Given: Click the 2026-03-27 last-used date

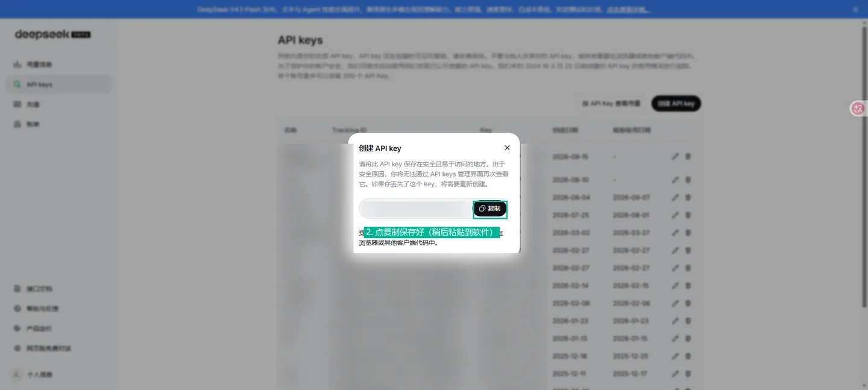Looking at the screenshot, I should pos(631,233).
